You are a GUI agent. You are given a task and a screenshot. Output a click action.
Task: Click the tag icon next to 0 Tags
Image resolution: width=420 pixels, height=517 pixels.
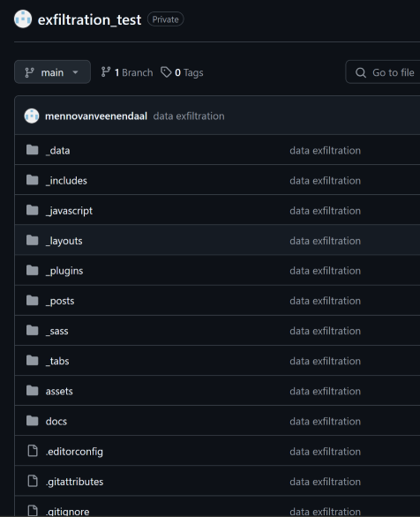166,71
